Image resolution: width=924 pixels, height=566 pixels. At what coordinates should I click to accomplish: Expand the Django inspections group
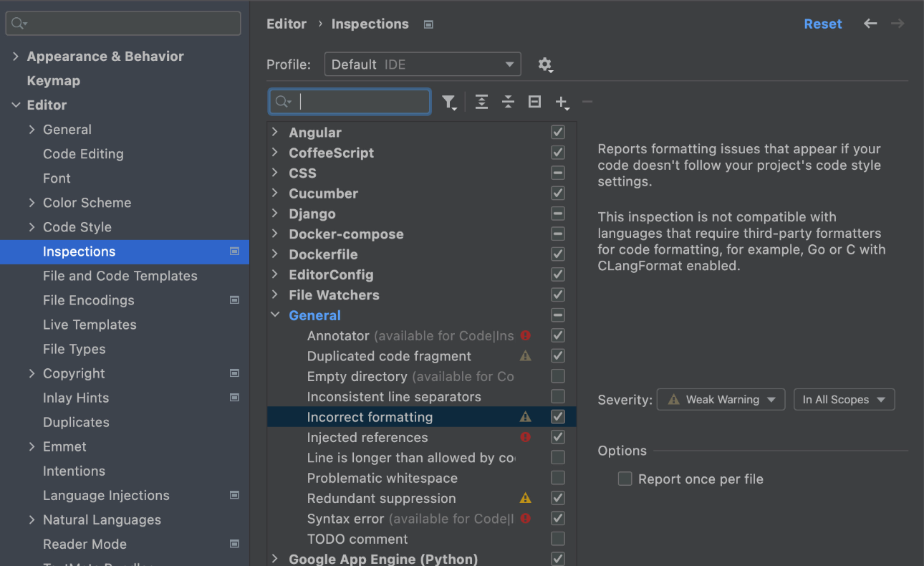[275, 214]
